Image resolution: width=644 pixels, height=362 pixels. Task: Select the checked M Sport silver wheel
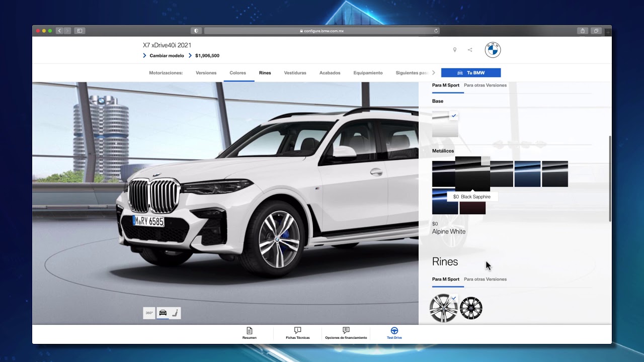(443, 308)
